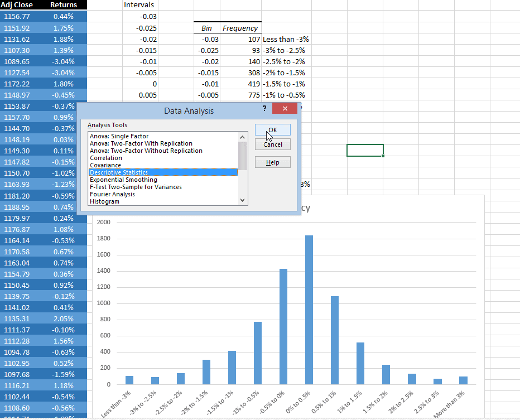Select Correlation in Analysis Tools
This screenshot has height=420, width=520.
pyautogui.click(x=106, y=158)
